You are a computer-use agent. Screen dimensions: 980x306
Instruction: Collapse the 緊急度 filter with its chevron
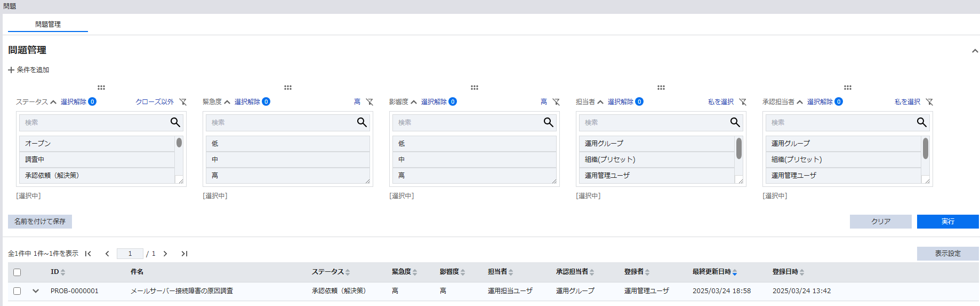[x=227, y=102]
